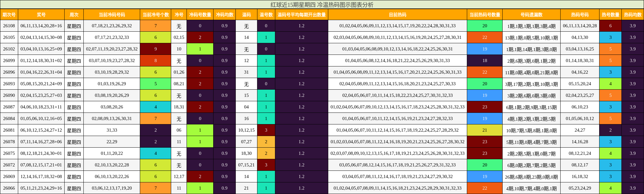Select the cold number cell 01,26
This screenshot has height=194, width=644.
pos(179,72)
